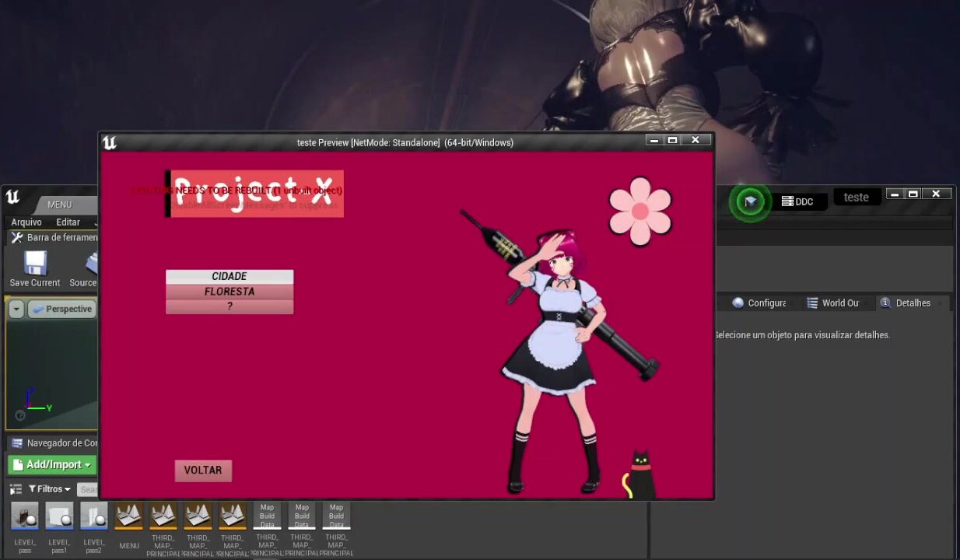Image resolution: width=960 pixels, height=560 pixels.
Task: Click the DDC status button
Action: pyautogui.click(x=797, y=201)
